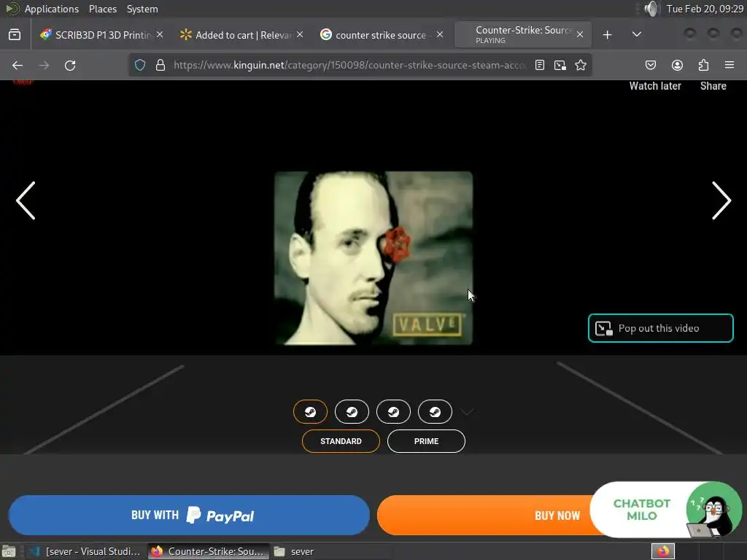The height and width of the screenshot is (560, 747).
Task: Show previous media with the left arrow
Action: 26,201
